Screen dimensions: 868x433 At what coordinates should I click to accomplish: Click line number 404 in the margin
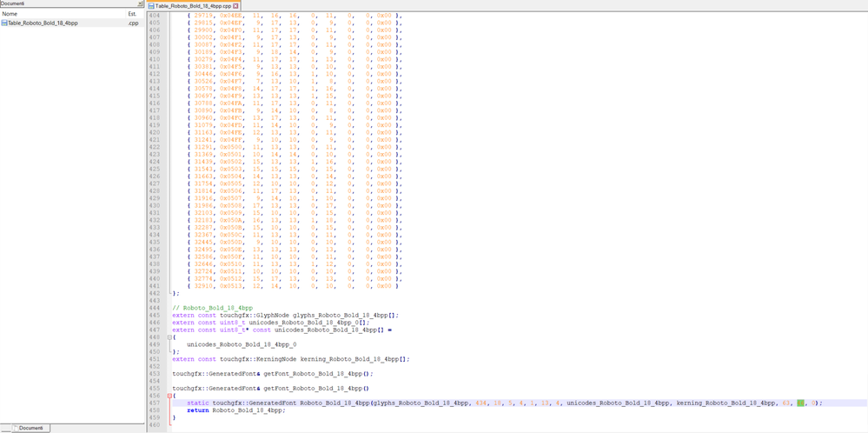tap(156, 16)
